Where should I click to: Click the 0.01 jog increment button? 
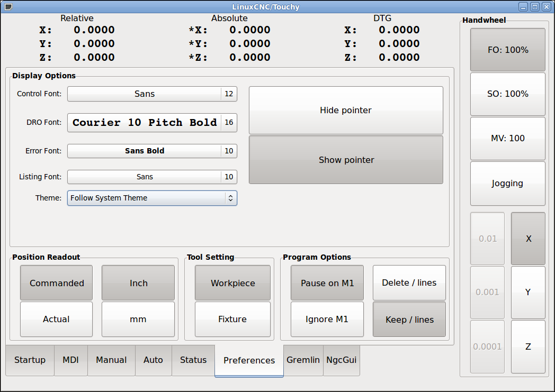(487, 239)
